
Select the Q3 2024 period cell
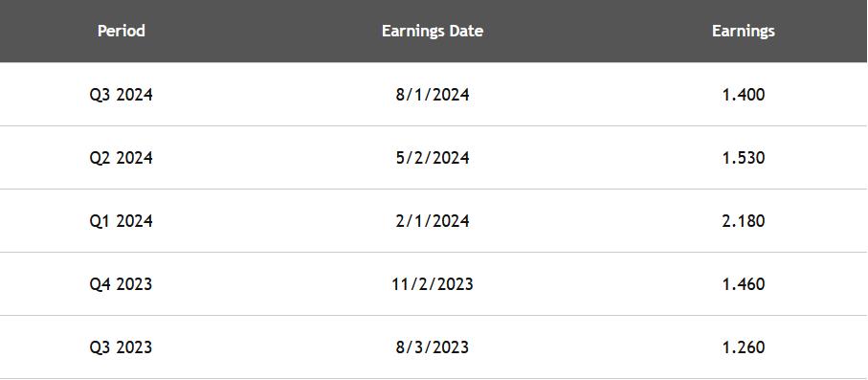pos(122,95)
